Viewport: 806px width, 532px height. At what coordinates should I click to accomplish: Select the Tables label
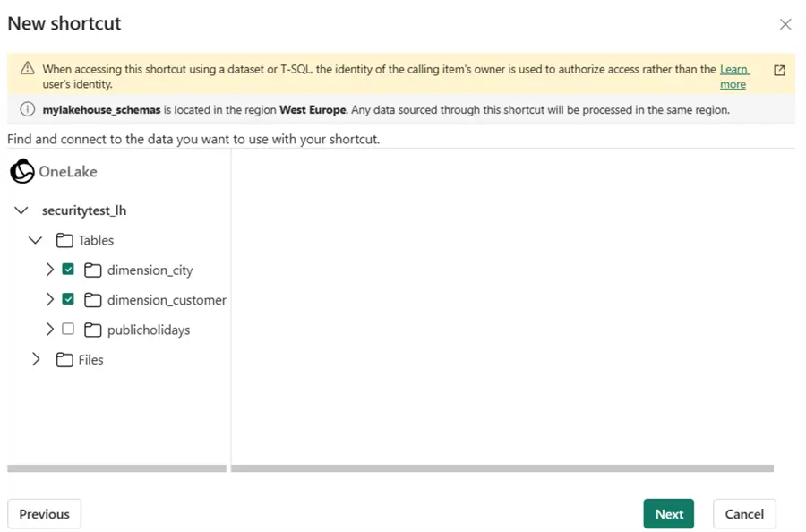(96, 240)
